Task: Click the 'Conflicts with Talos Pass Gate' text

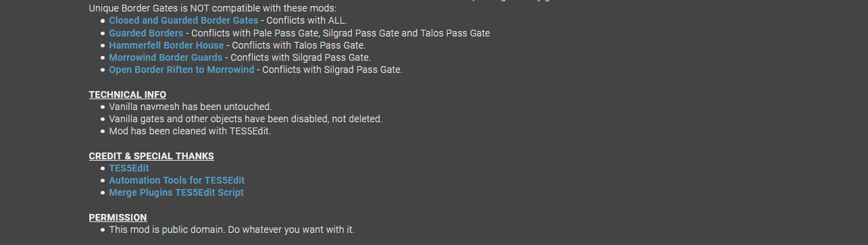Action: pyautogui.click(x=299, y=45)
